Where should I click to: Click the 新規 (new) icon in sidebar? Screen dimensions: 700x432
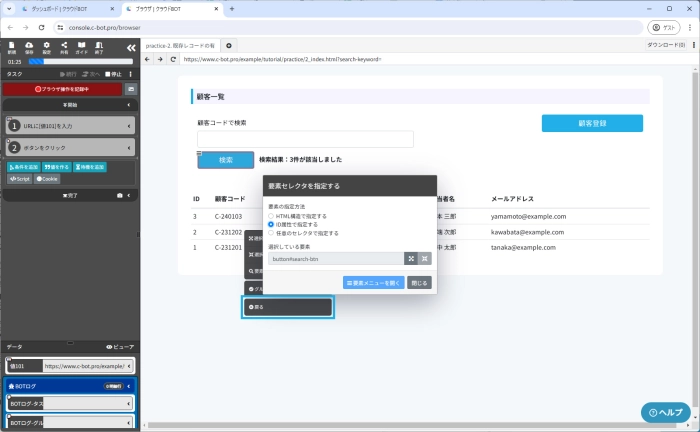coord(12,46)
